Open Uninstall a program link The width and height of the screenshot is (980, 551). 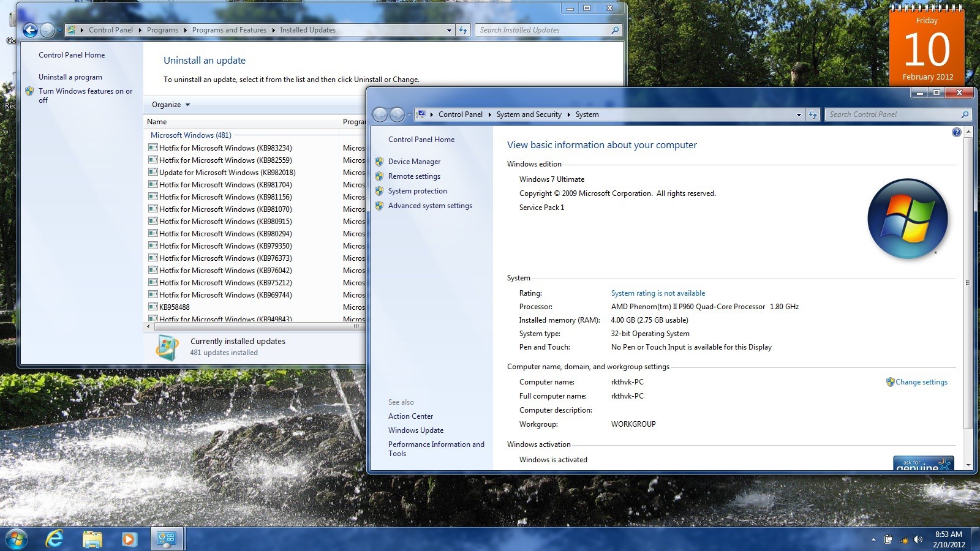(70, 77)
